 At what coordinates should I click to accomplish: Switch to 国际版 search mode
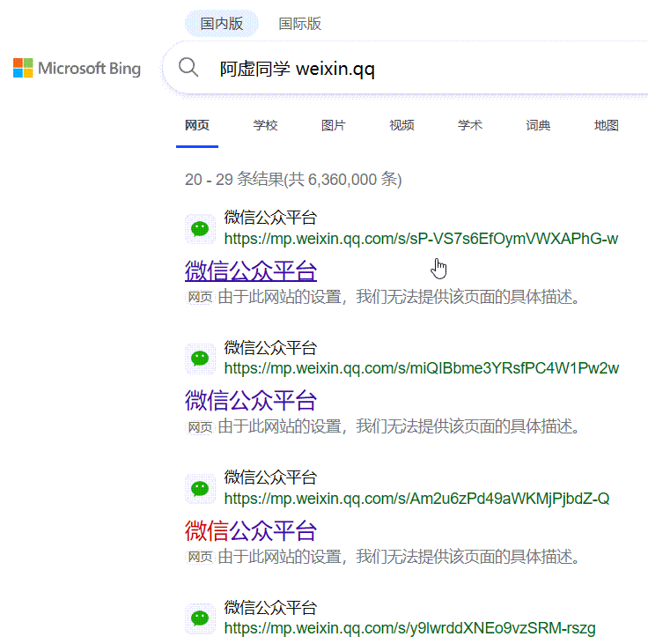coord(299,24)
